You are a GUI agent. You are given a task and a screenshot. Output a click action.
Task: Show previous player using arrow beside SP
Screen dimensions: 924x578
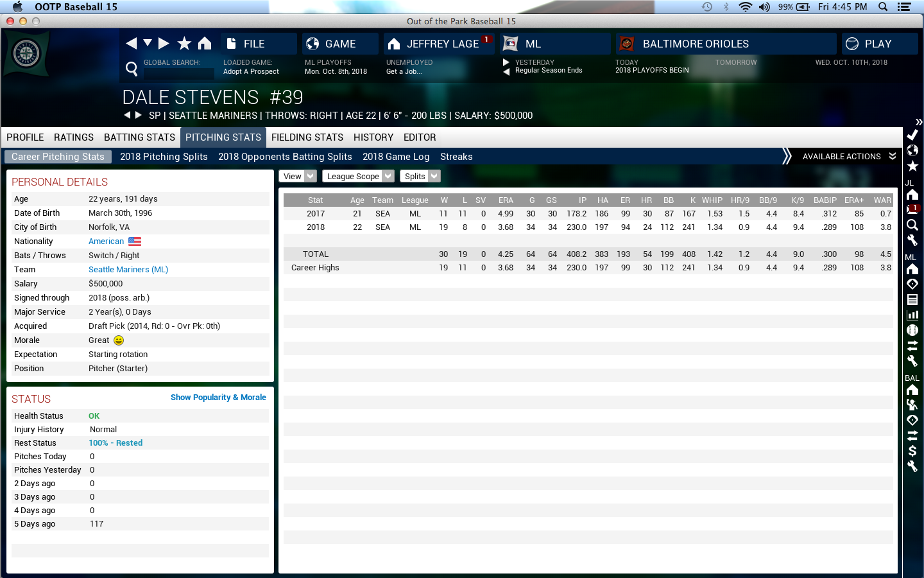pos(127,115)
